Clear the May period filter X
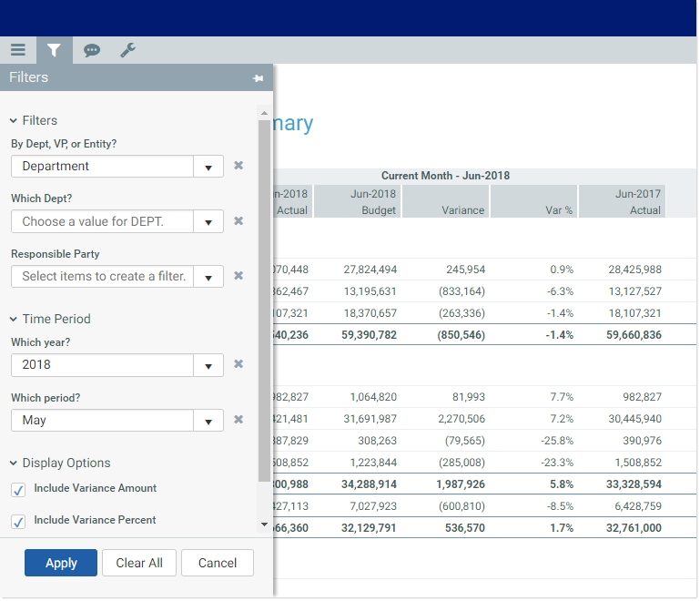Image resolution: width=700 pixels, height=601 pixels. pyautogui.click(x=238, y=420)
